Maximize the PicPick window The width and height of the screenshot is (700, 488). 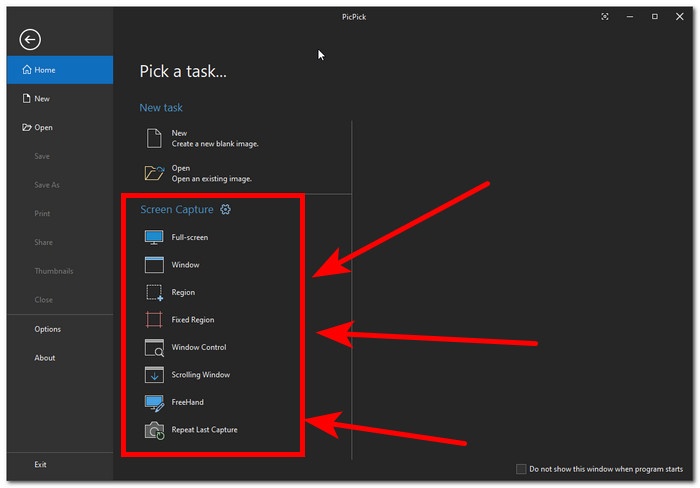(654, 17)
